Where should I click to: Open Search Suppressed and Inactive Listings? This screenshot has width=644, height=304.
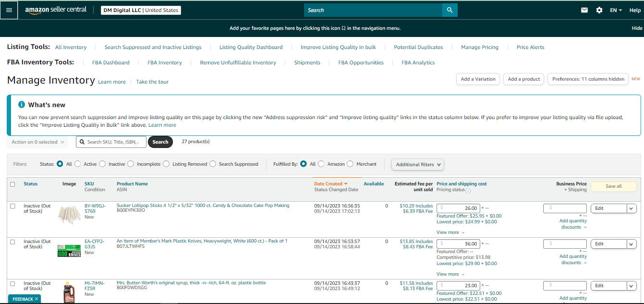153,47
